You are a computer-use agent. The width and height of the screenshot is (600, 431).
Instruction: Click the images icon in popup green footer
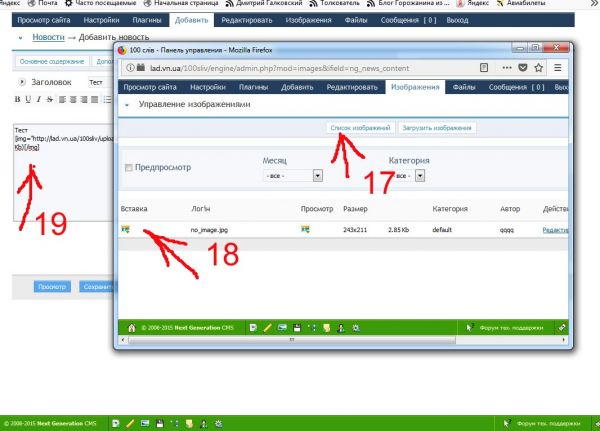coord(282,328)
